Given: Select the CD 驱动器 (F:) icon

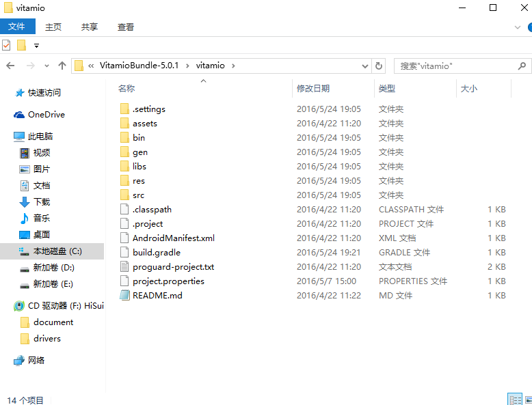Looking at the screenshot, I should pyautogui.click(x=19, y=306).
